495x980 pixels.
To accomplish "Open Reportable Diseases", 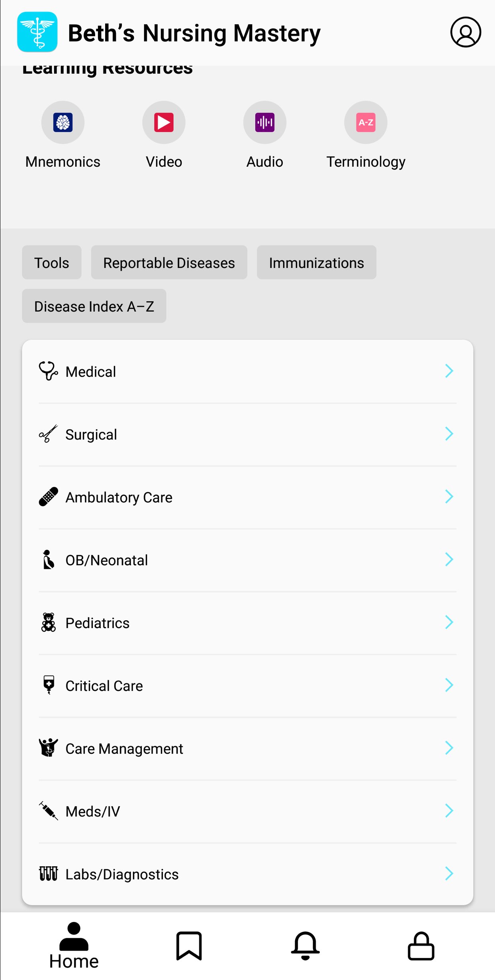I will tap(169, 263).
